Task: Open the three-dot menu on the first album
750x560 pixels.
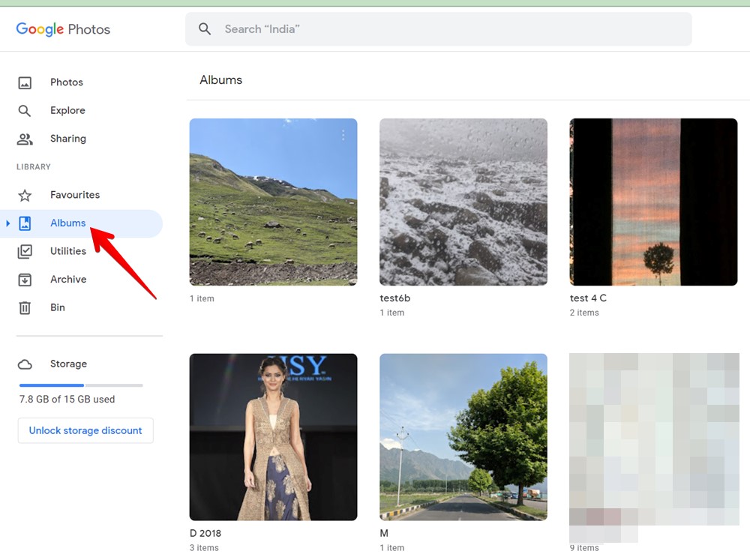Action: [343, 135]
